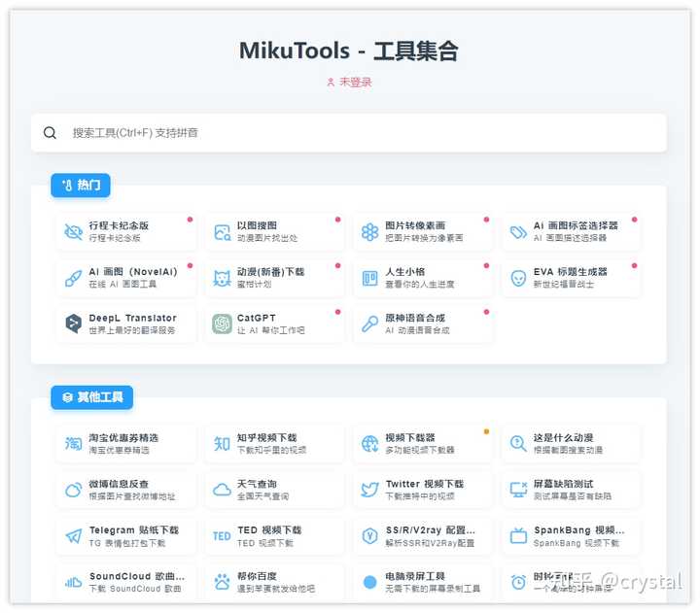Image resolution: width=700 pixels, height=613 pixels.
Task: Open SS/R/V2ray 配置 tool card
Action: [422, 536]
